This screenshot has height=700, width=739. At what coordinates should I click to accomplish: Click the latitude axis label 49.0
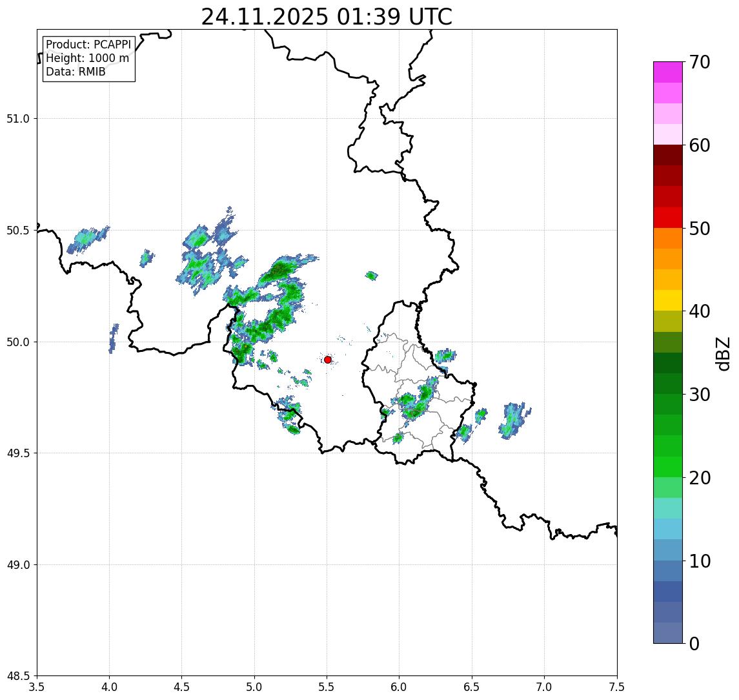18,564
